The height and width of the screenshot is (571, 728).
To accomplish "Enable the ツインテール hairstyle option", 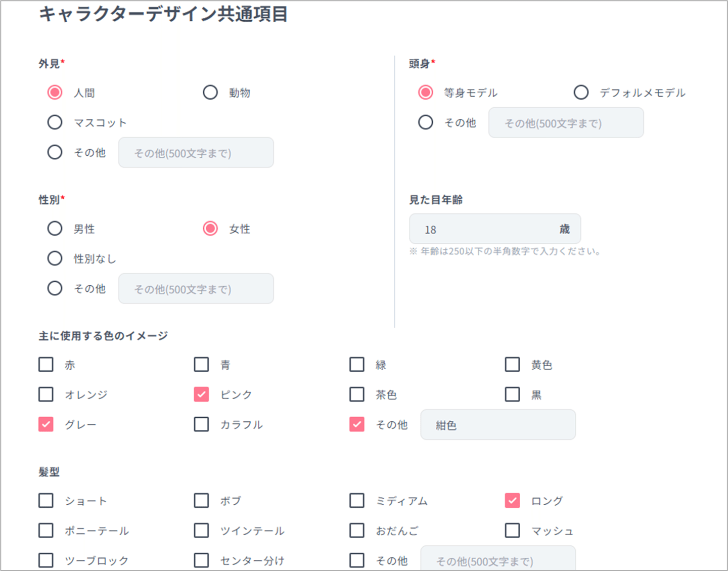I will (x=201, y=530).
